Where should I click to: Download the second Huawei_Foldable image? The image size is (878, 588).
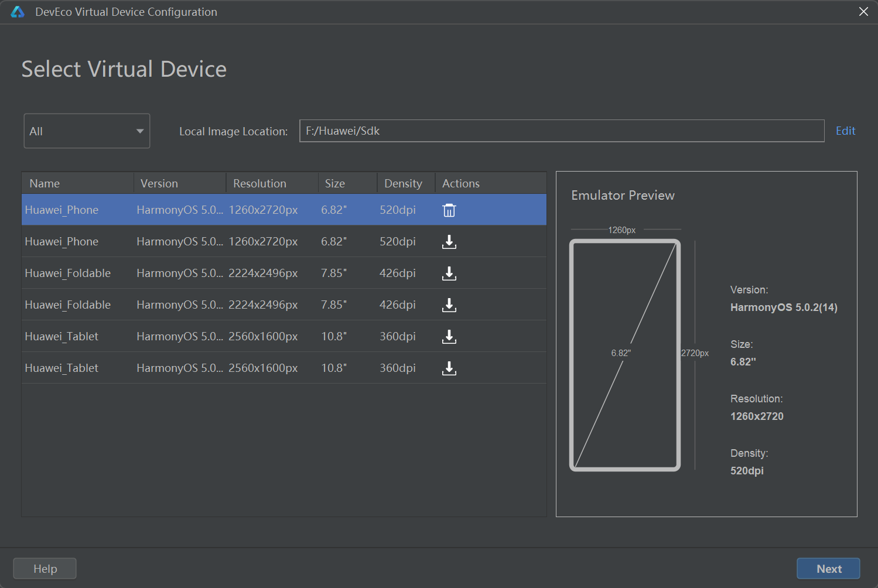click(449, 305)
